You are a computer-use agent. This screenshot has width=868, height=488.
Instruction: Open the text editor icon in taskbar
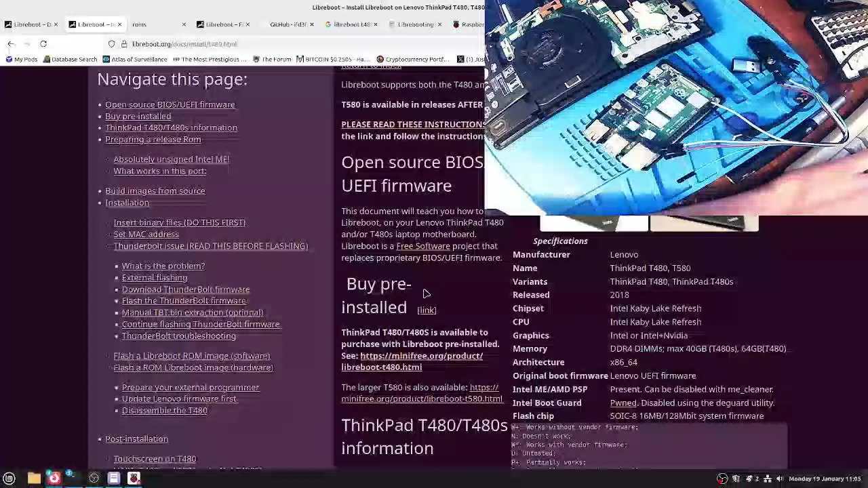(x=114, y=479)
